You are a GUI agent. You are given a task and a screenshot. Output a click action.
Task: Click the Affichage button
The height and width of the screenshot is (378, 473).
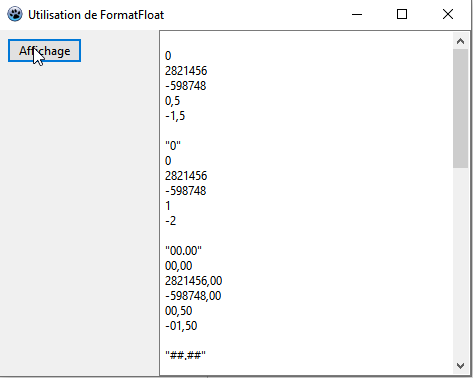(x=44, y=51)
